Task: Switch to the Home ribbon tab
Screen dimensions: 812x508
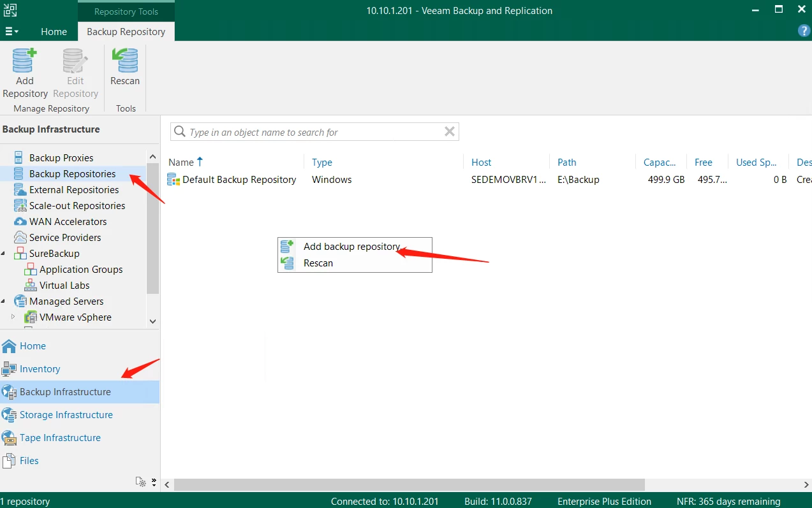Action: pos(54,31)
